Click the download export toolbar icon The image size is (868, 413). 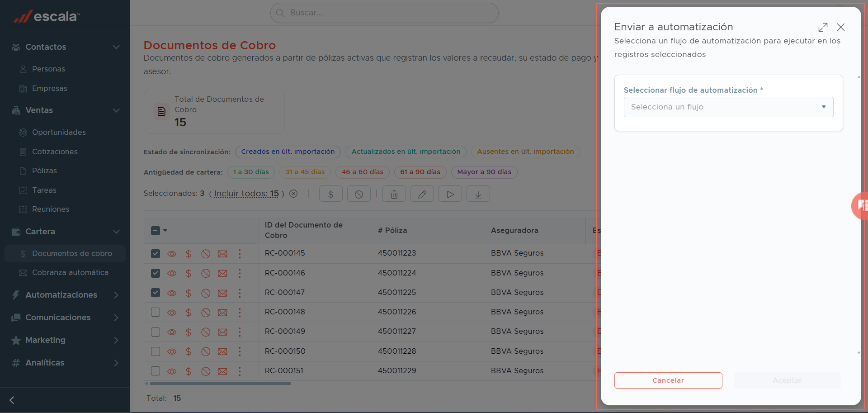click(x=478, y=194)
